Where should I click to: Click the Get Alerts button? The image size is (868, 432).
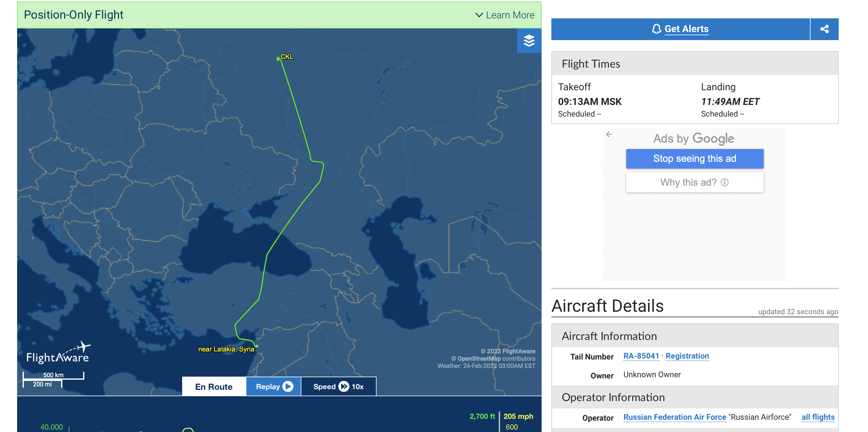(x=686, y=29)
